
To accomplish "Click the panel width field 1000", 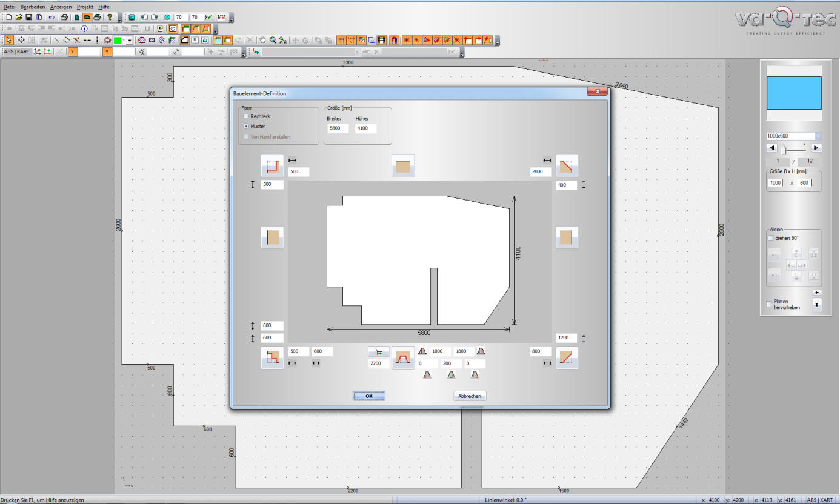I will pos(776,182).
